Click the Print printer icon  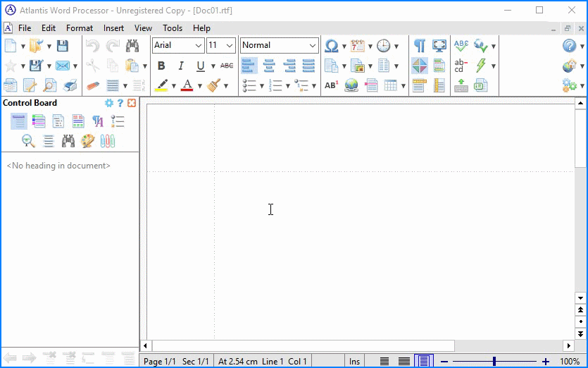coord(70,85)
